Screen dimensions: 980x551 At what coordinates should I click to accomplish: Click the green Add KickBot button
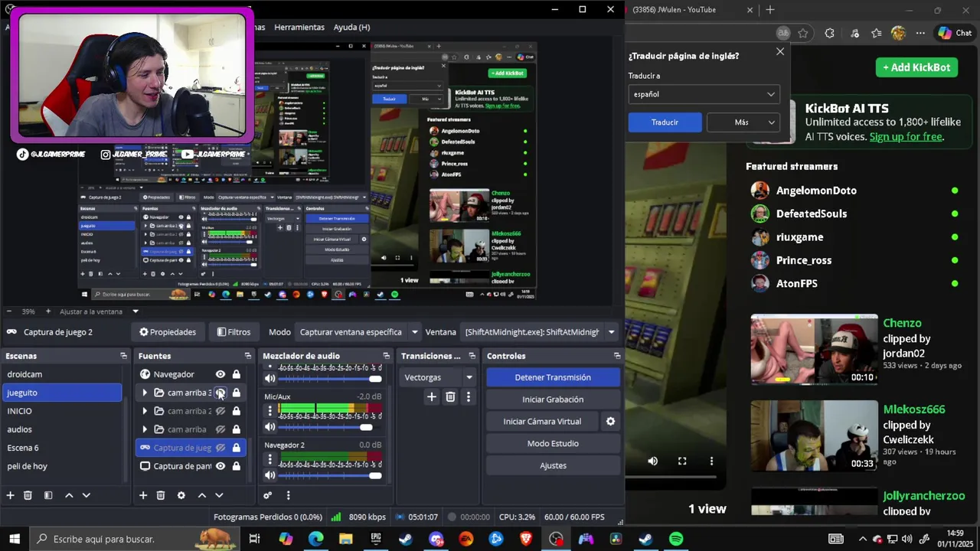(916, 67)
